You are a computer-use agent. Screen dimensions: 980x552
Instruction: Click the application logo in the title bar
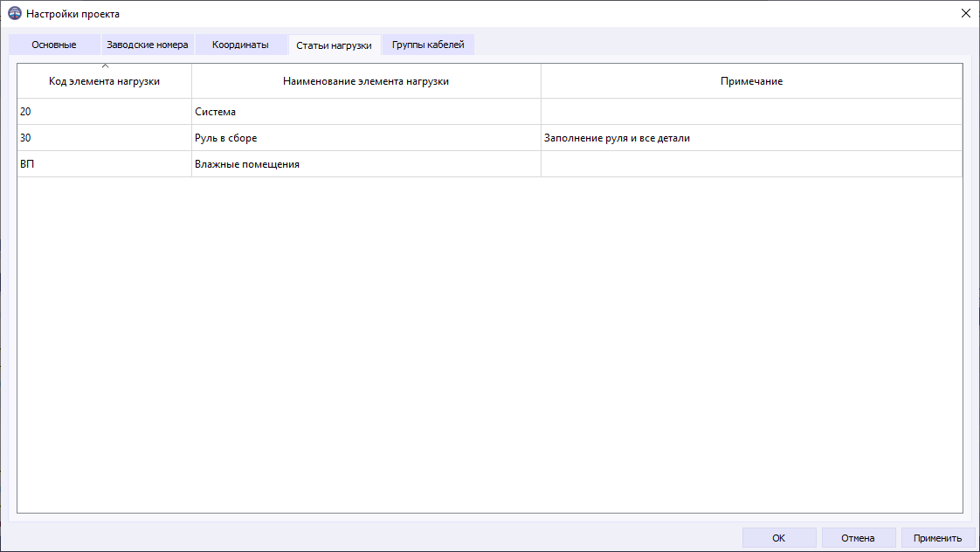pos(12,13)
